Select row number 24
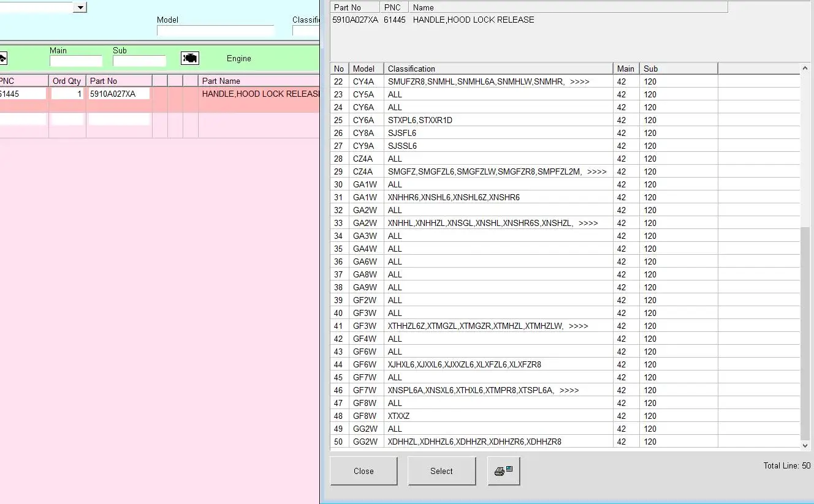This screenshot has width=814, height=504. 565,107
